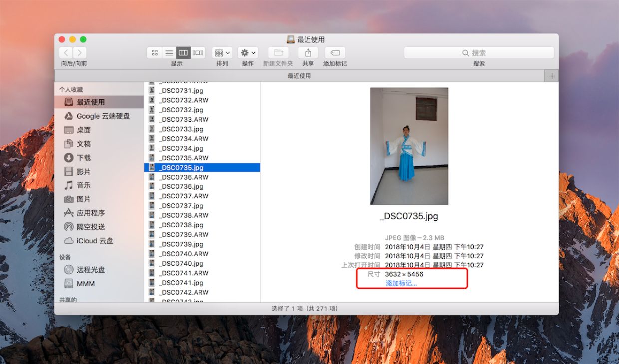Go forward with the right arrow button
Image resolution: width=619 pixels, height=364 pixels.
(x=80, y=53)
